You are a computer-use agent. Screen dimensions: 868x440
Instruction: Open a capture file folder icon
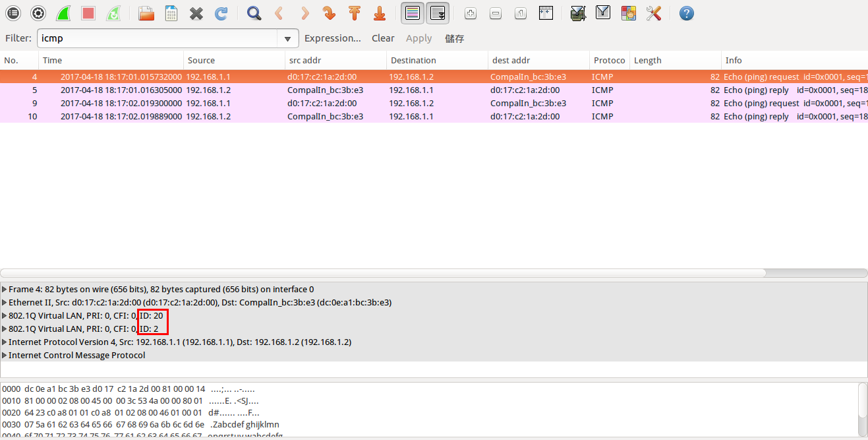[146, 13]
